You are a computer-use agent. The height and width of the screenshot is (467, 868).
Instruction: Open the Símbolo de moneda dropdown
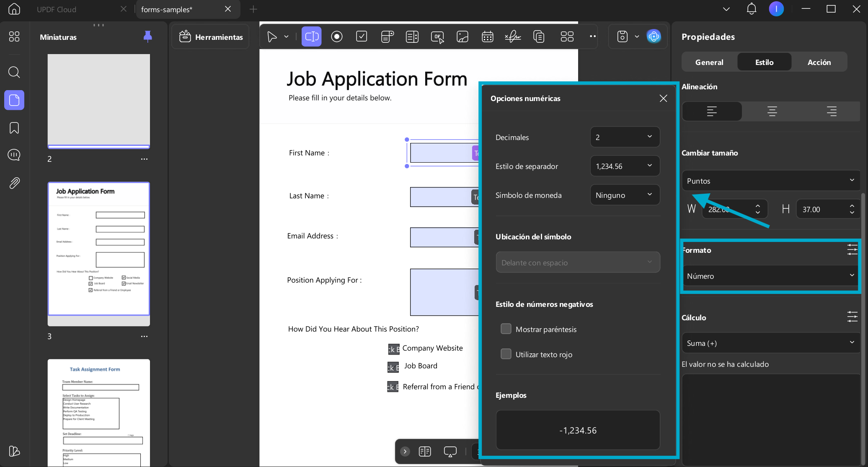pos(625,195)
